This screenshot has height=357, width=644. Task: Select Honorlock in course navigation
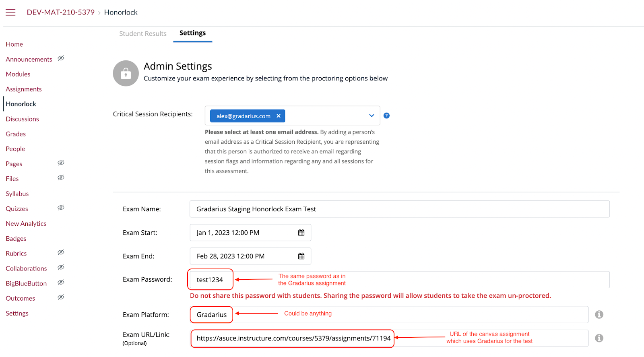coord(21,104)
